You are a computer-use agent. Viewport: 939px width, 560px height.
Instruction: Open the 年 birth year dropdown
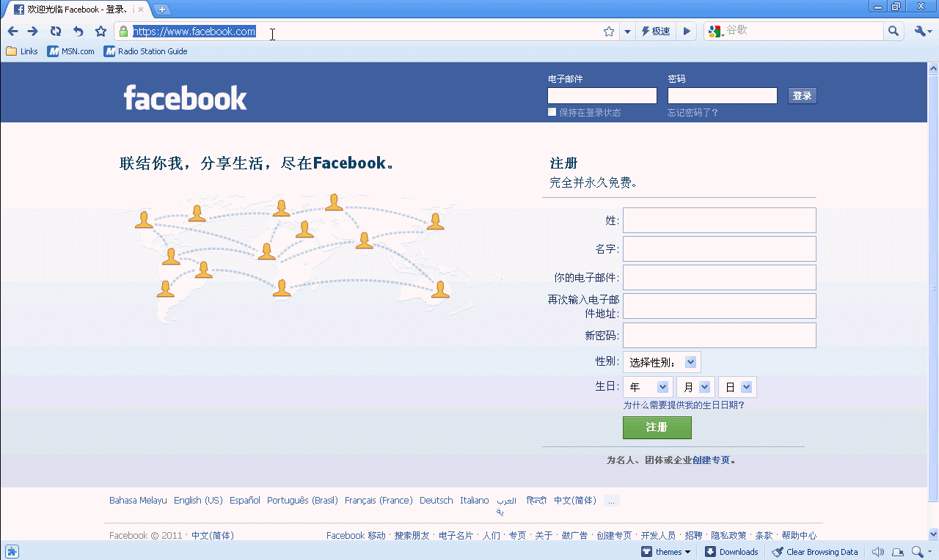pos(648,387)
